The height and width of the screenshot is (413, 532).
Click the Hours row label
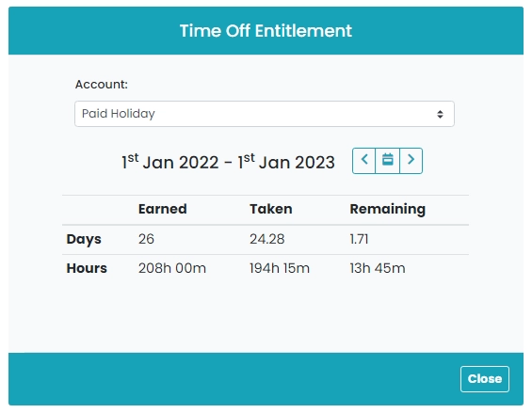87,268
